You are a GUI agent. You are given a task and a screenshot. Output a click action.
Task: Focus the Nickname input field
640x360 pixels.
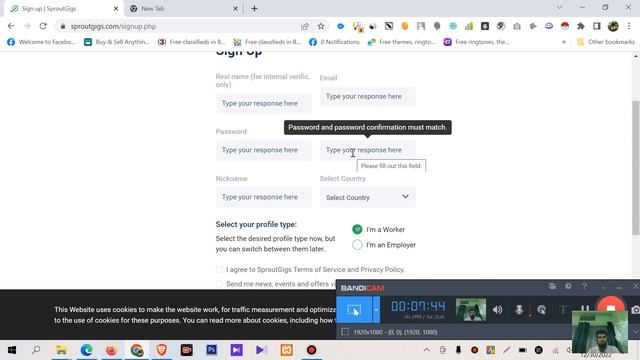(264, 197)
